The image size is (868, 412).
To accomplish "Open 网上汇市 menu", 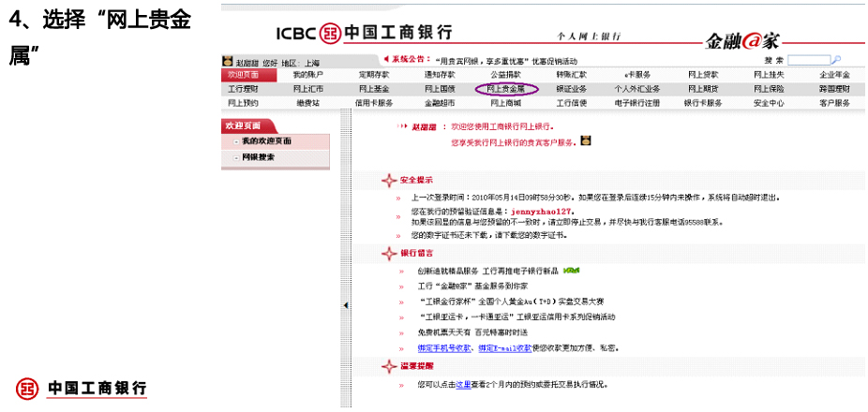I will [308, 88].
